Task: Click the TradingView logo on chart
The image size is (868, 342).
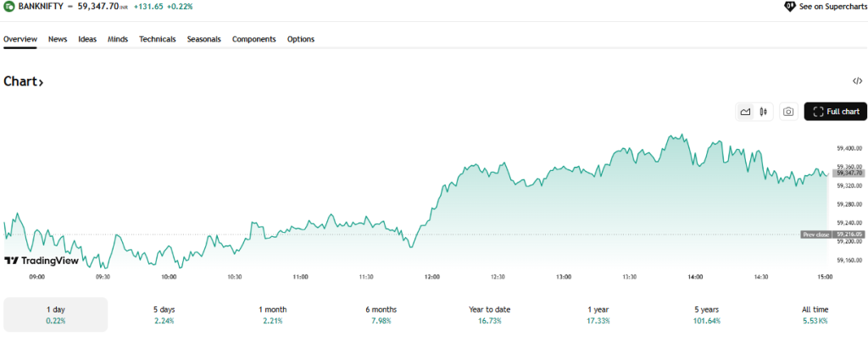Action: tap(42, 261)
